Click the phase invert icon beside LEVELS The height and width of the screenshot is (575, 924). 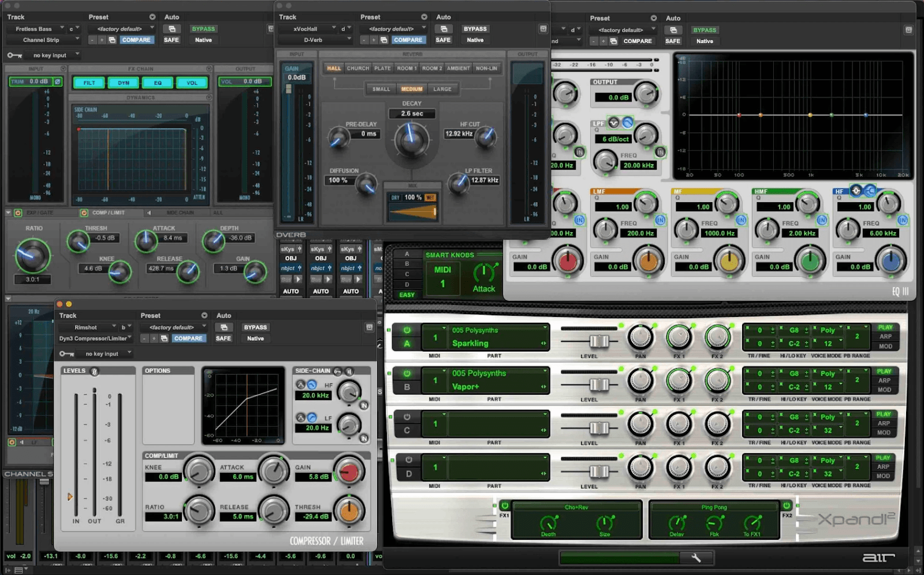95,371
